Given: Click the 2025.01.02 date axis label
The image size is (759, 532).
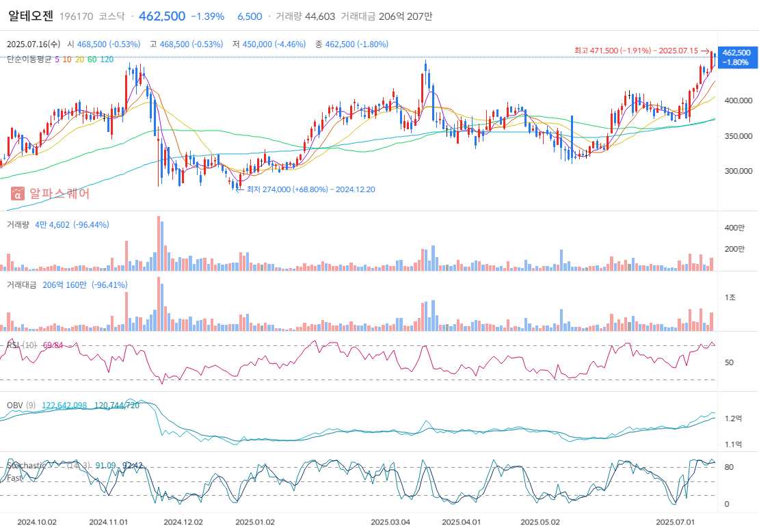Looking at the screenshot, I should tap(255, 522).
